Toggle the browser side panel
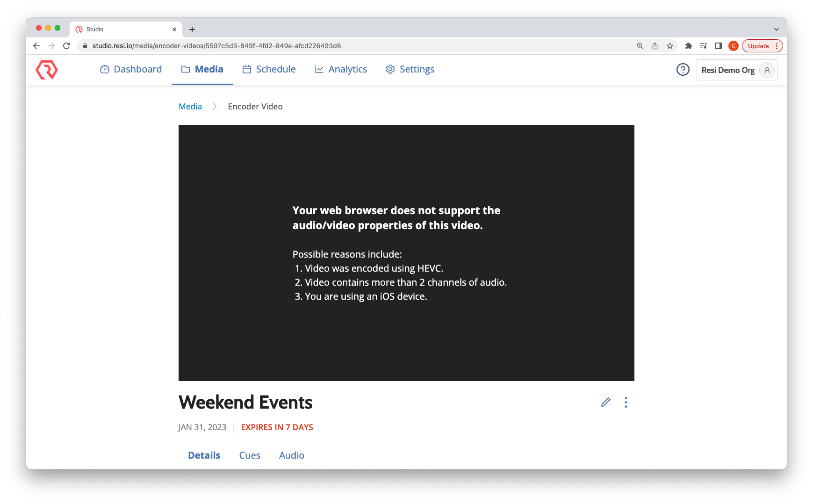 (x=719, y=46)
